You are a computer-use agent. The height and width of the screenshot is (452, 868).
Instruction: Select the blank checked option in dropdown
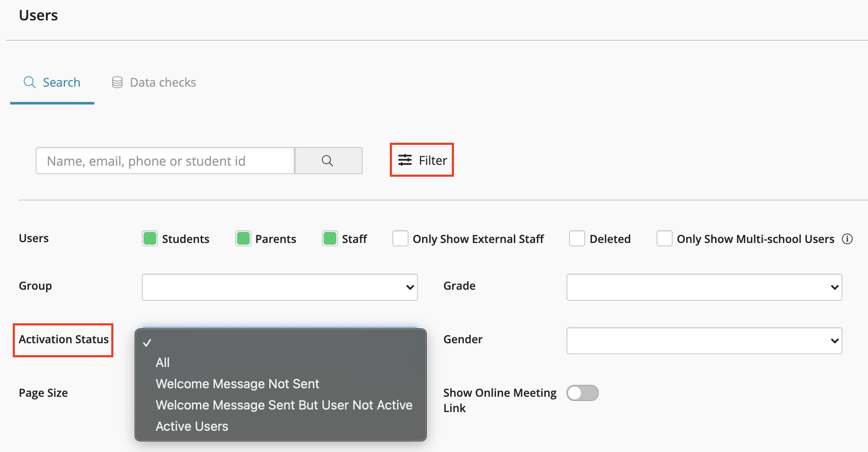click(281, 343)
